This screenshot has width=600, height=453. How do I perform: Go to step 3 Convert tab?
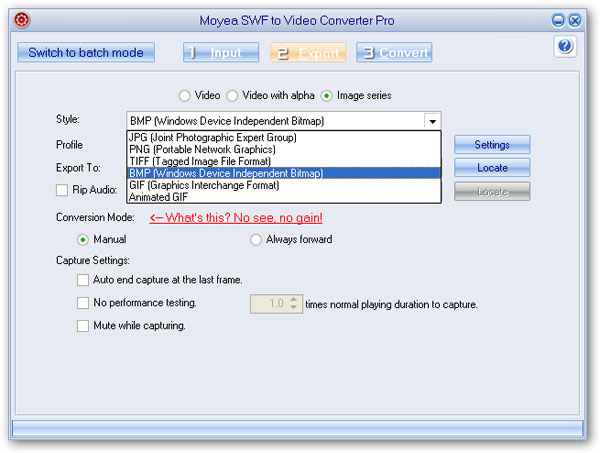[394, 52]
